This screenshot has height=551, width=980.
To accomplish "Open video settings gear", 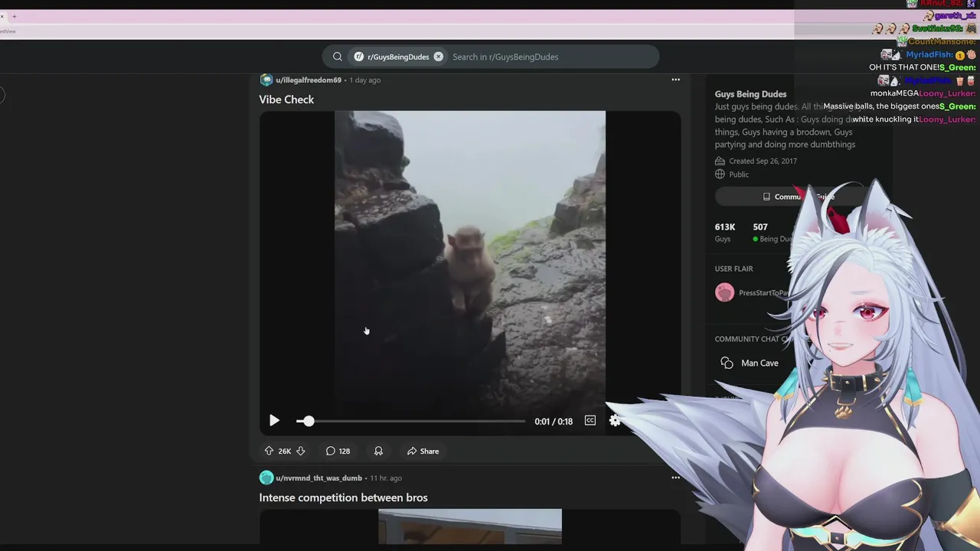I will click(x=615, y=420).
